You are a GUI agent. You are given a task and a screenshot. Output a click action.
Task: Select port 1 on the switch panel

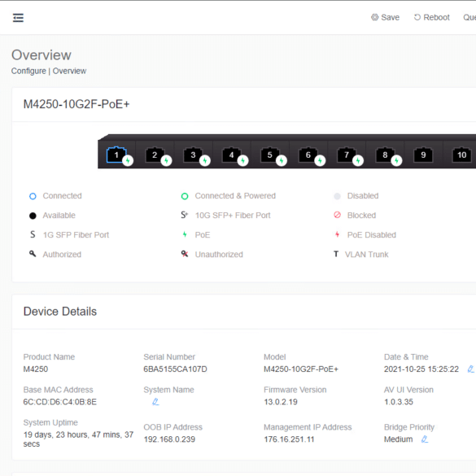click(x=116, y=155)
